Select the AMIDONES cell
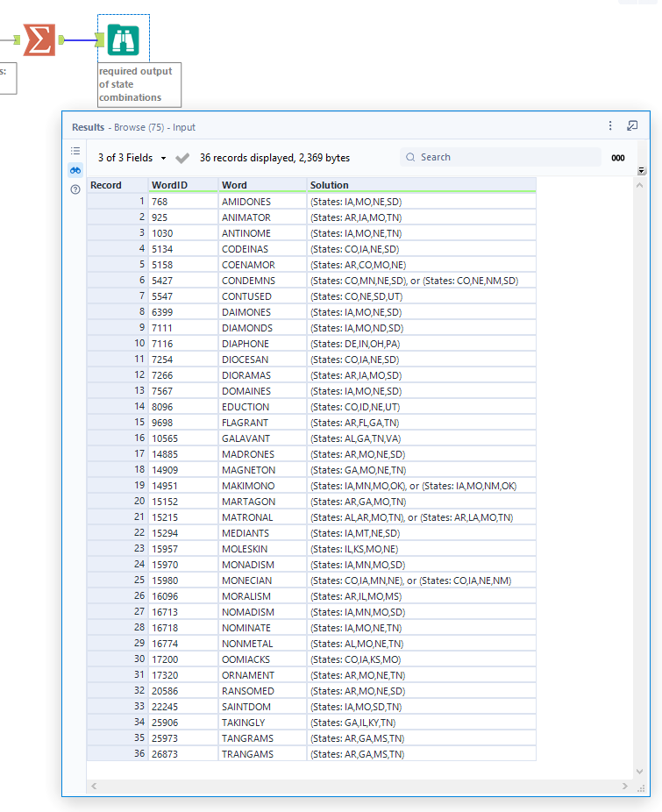The height and width of the screenshot is (812, 662). (262, 202)
